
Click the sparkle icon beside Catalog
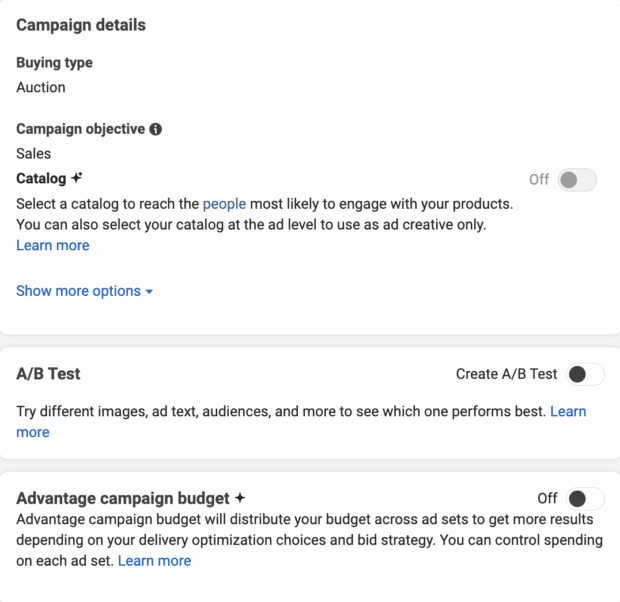pyautogui.click(x=76, y=178)
